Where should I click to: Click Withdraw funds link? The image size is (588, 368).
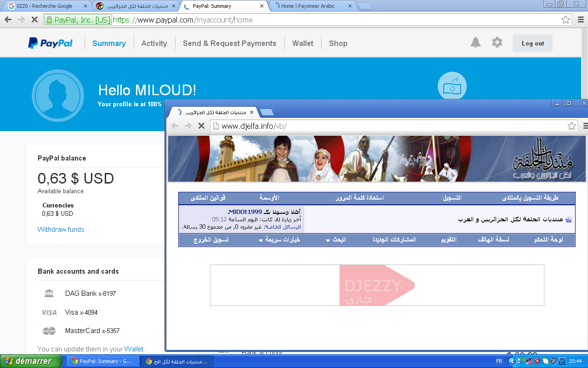(61, 230)
